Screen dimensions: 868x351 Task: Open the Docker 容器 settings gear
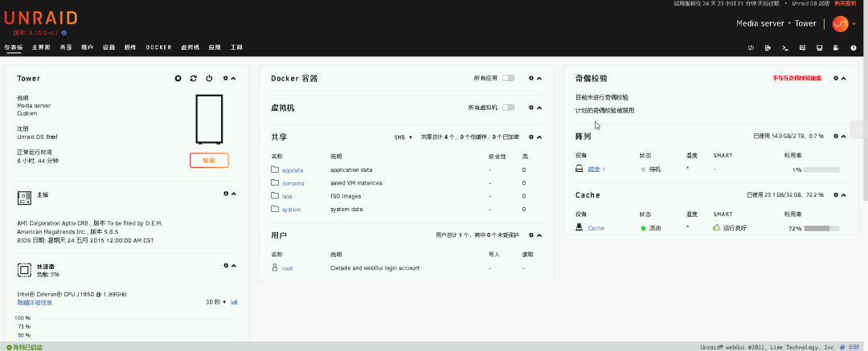(531, 78)
